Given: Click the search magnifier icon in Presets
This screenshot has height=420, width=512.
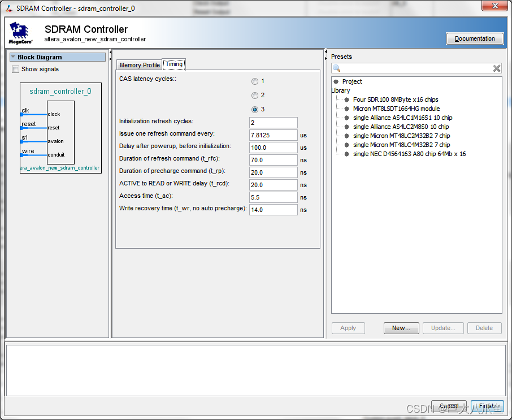Looking at the screenshot, I should (337, 68).
